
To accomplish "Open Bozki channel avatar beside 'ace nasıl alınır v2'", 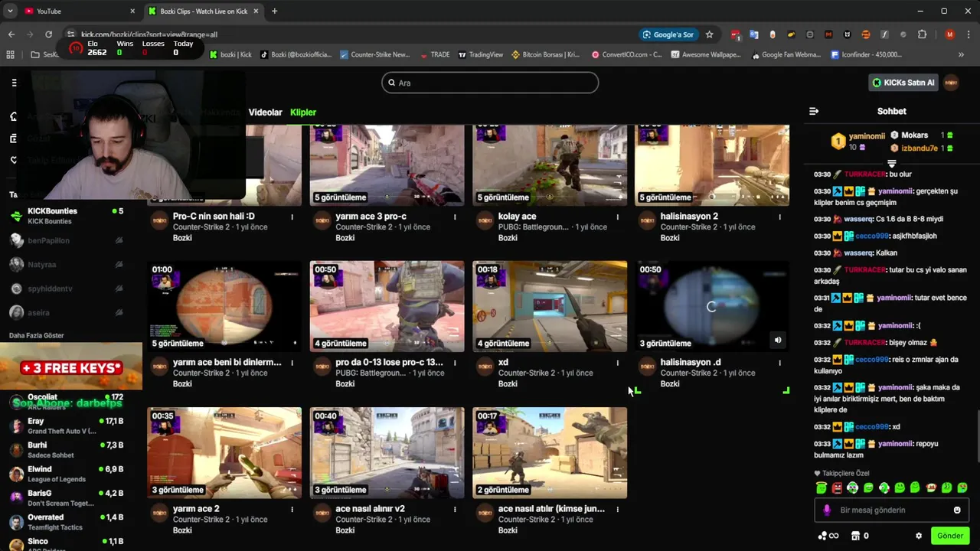I will [x=322, y=513].
